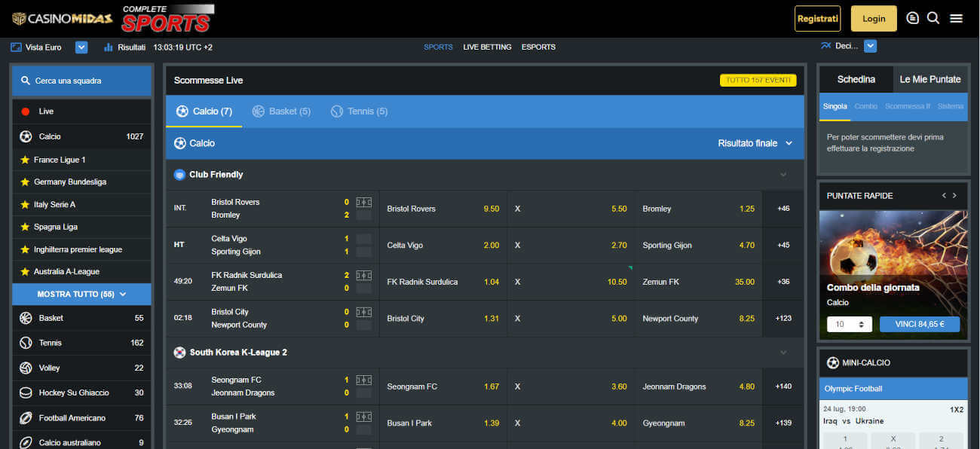This screenshot has width=980, height=449.
Task: Open Risultati statistics icon
Action: pyautogui.click(x=109, y=47)
